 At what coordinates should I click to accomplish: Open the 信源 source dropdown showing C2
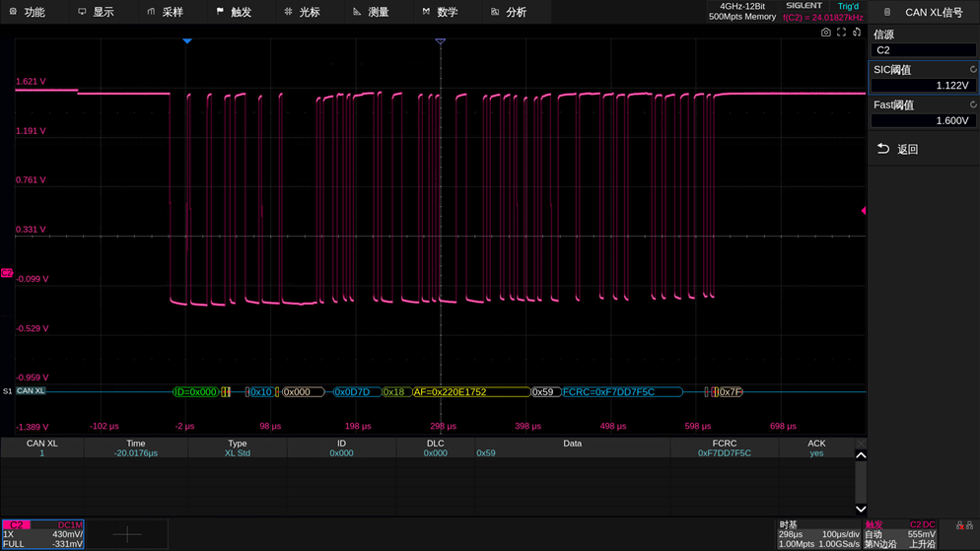[x=923, y=50]
